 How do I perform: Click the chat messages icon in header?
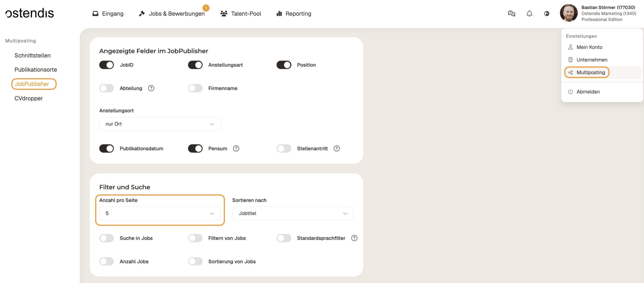tap(512, 14)
